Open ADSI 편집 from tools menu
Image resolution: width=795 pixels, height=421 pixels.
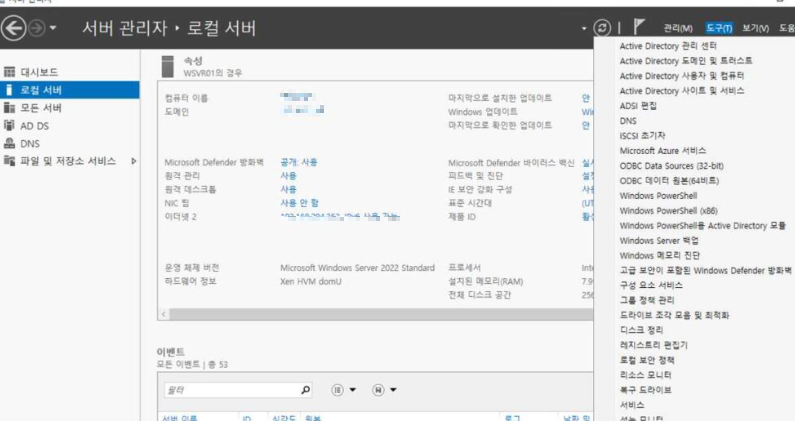638,106
